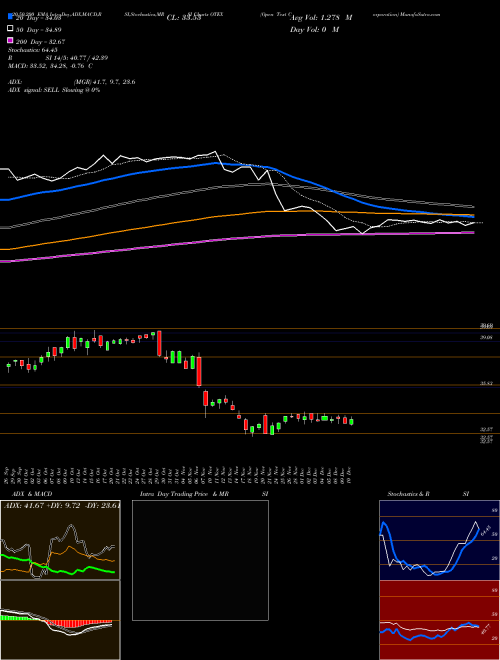Click the ADX (MGR) 41.7 values line
The image size is (500, 660).
pyautogui.click(x=72, y=82)
